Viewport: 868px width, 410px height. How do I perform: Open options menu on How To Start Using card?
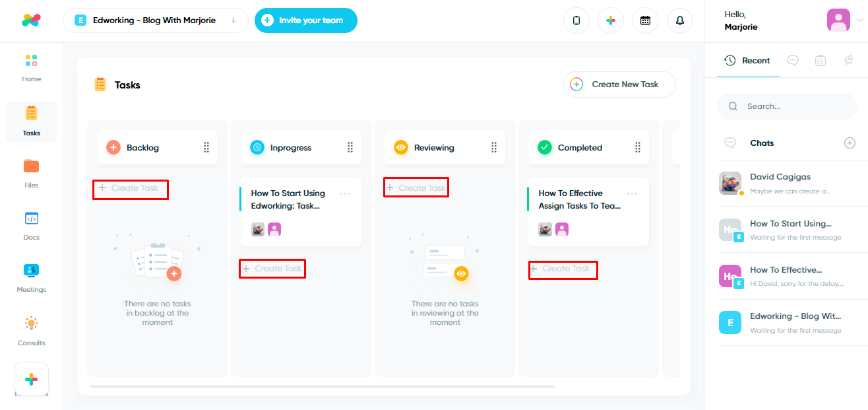tap(344, 193)
